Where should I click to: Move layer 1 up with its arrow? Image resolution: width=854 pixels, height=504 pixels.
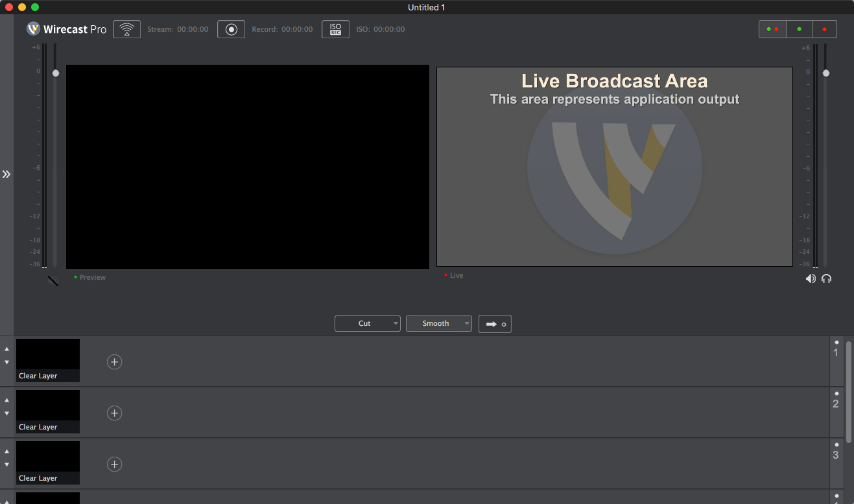tap(7, 349)
